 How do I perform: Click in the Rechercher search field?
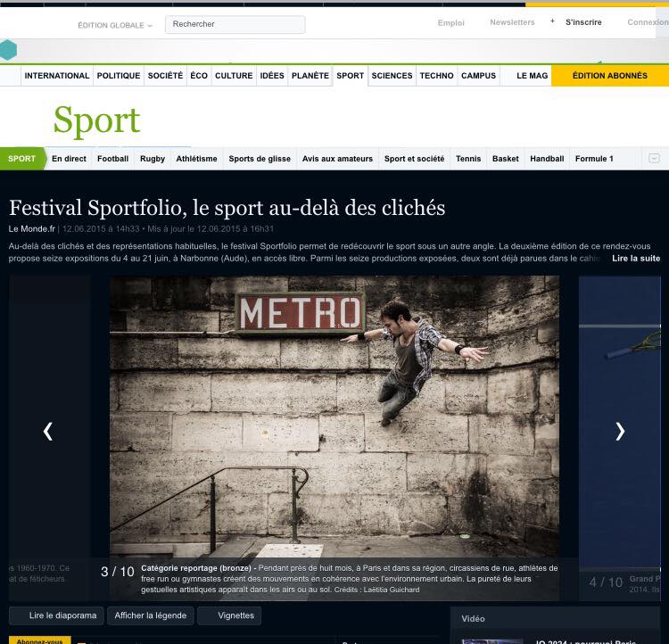point(235,25)
